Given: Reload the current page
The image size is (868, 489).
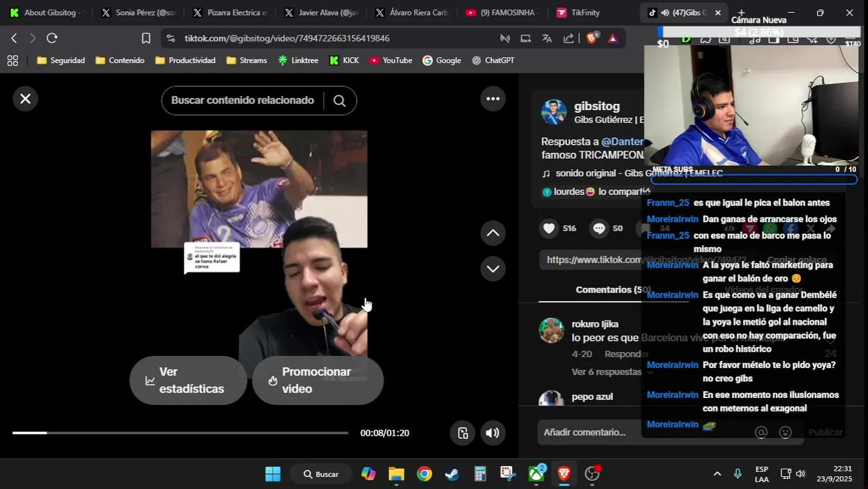Looking at the screenshot, I should point(52,38).
